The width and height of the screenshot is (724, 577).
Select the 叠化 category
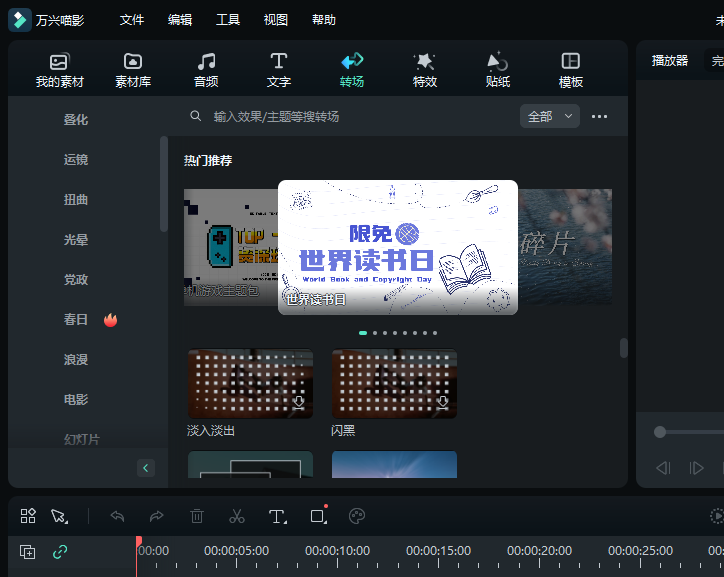click(76, 120)
